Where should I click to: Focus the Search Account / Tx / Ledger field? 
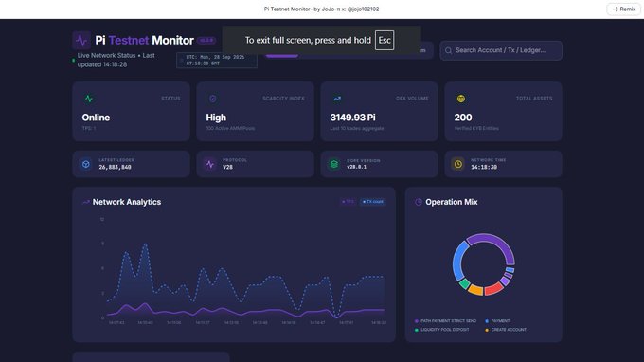tap(501, 50)
